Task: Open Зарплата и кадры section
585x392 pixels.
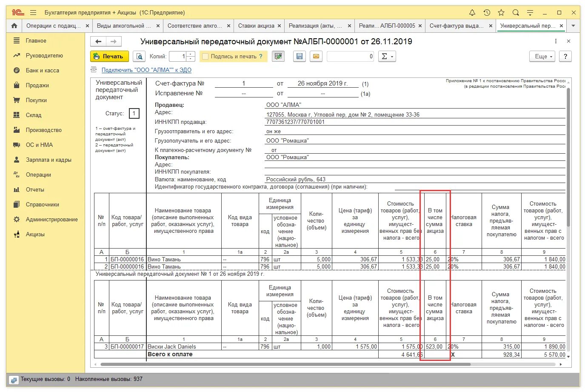Action: (x=49, y=160)
